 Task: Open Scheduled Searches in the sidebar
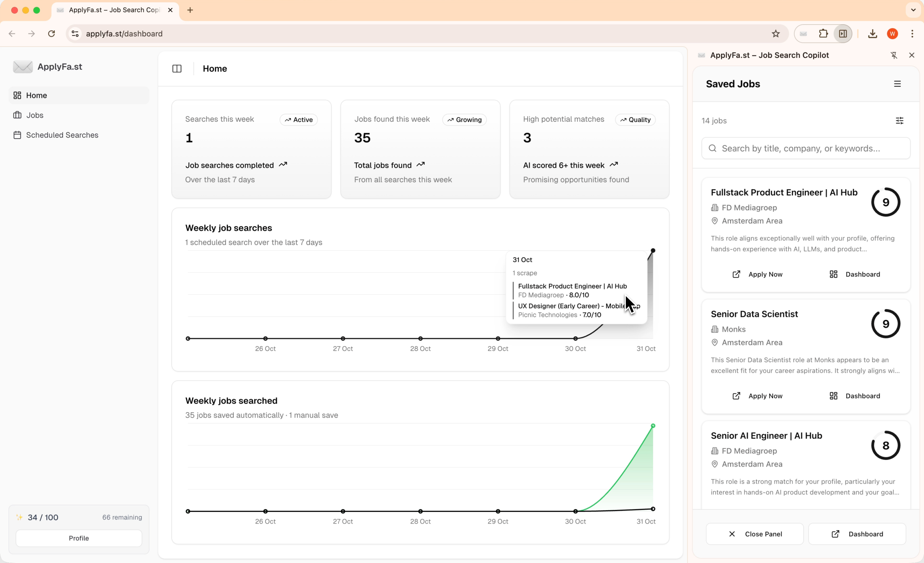(62, 135)
